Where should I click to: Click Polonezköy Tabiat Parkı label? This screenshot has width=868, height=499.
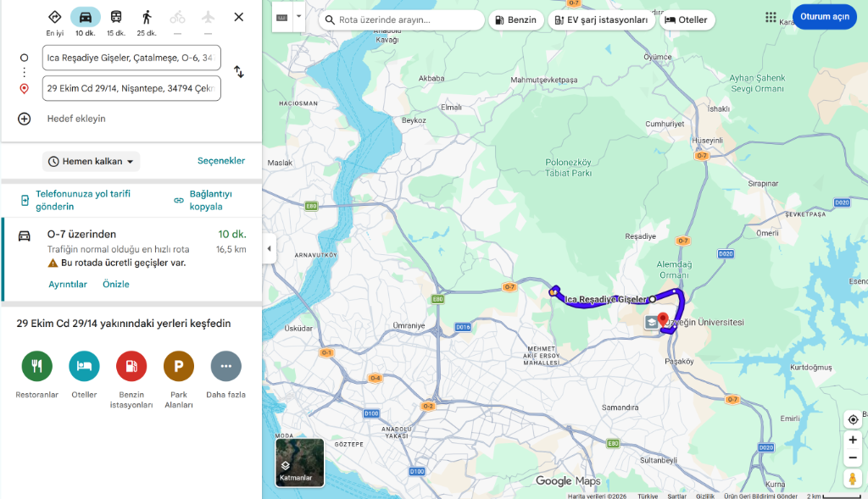(569, 168)
